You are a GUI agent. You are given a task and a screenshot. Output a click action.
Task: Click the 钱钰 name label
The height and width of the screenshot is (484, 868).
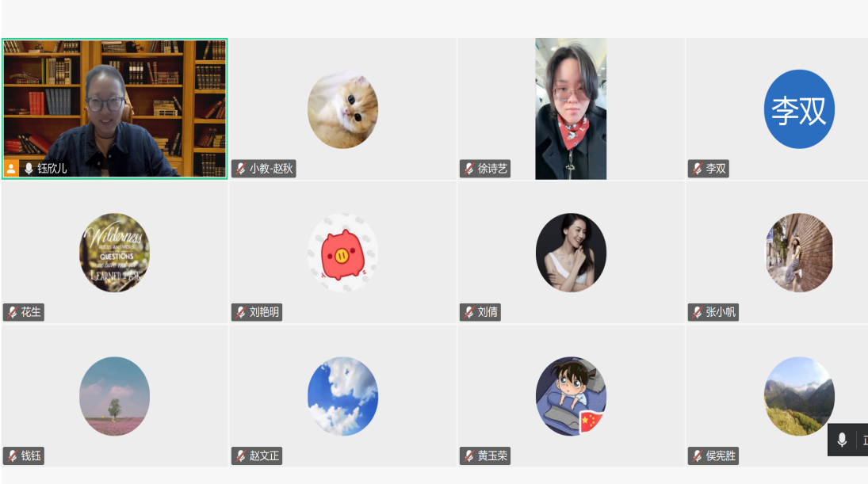pyautogui.click(x=31, y=455)
